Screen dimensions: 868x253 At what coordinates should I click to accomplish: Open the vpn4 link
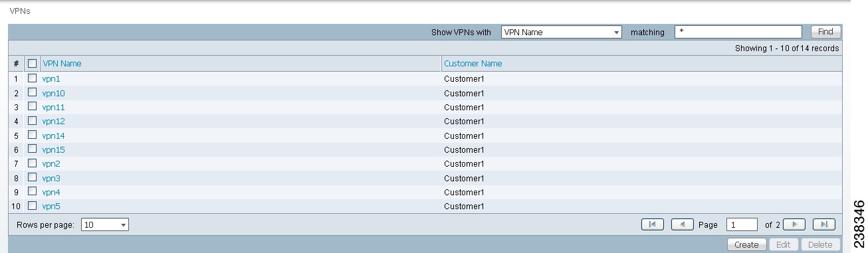tap(51, 192)
